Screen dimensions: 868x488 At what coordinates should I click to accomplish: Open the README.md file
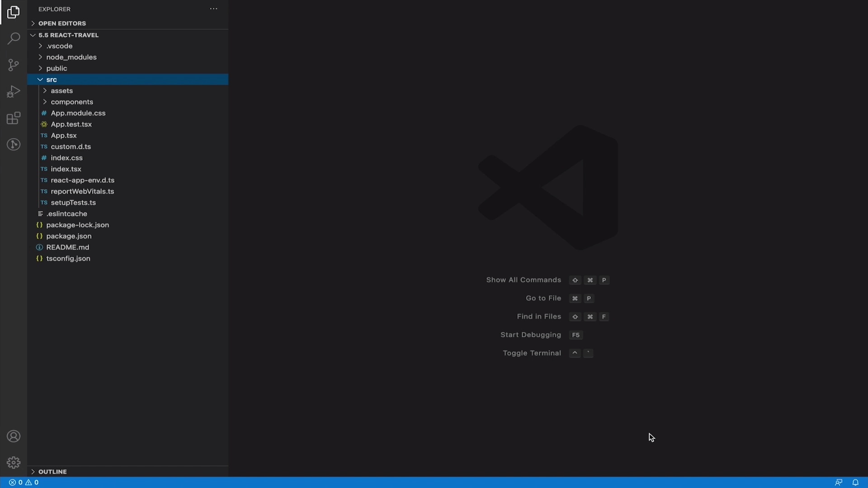click(67, 247)
